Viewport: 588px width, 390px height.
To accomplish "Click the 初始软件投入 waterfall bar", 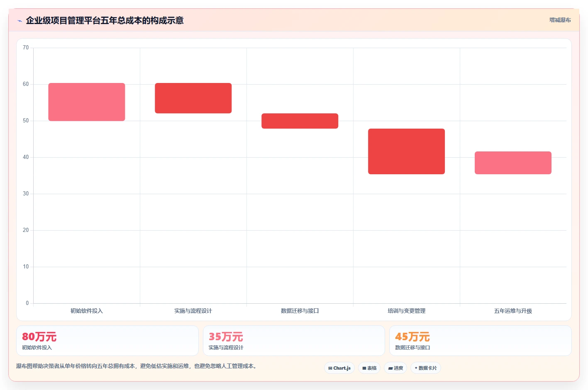I will tap(87, 102).
